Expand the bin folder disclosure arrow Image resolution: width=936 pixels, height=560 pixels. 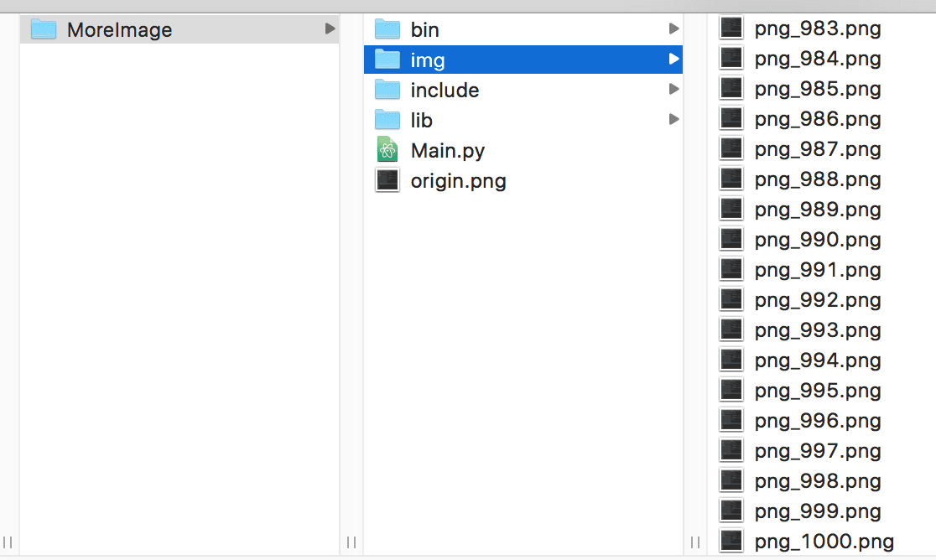(673, 29)
